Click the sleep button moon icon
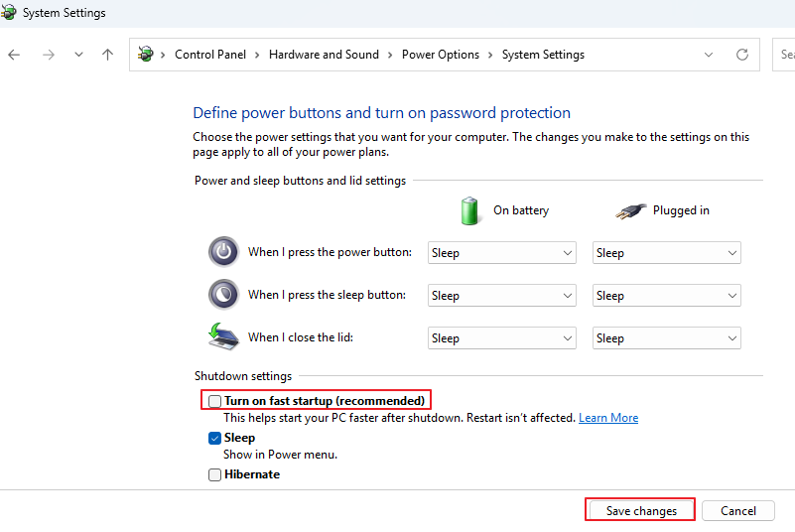 click(223, 295)
